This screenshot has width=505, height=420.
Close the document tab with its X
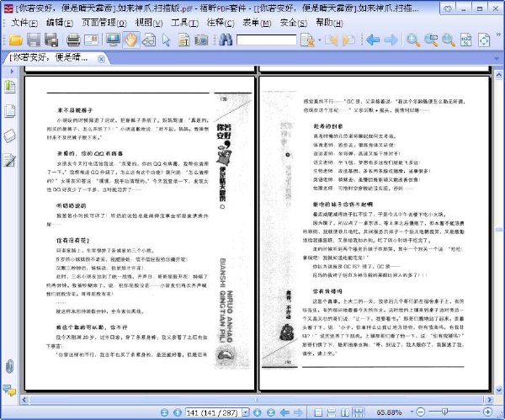tap(101, 59)
